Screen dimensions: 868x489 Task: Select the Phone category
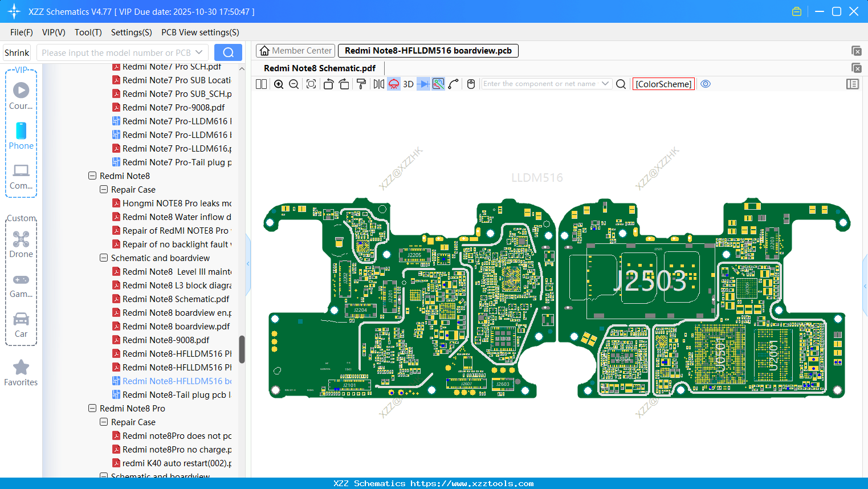click(x=21, y=136)
